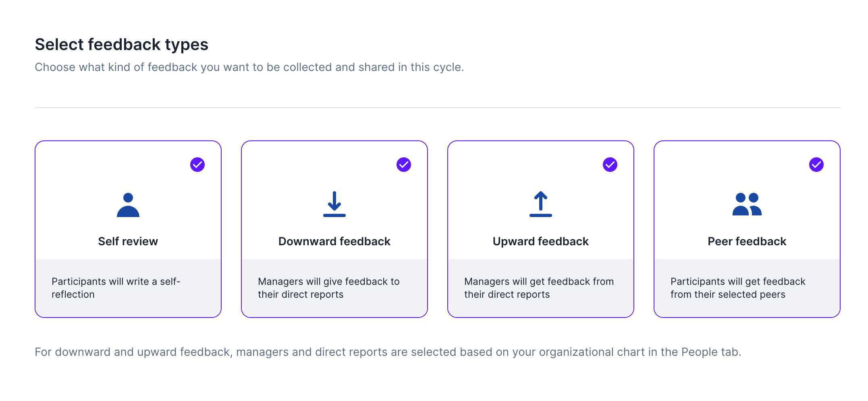Click the horizontal divider under the subtitle
The width and height of the screenshot is (868, 401).
(x=437, y=108)
